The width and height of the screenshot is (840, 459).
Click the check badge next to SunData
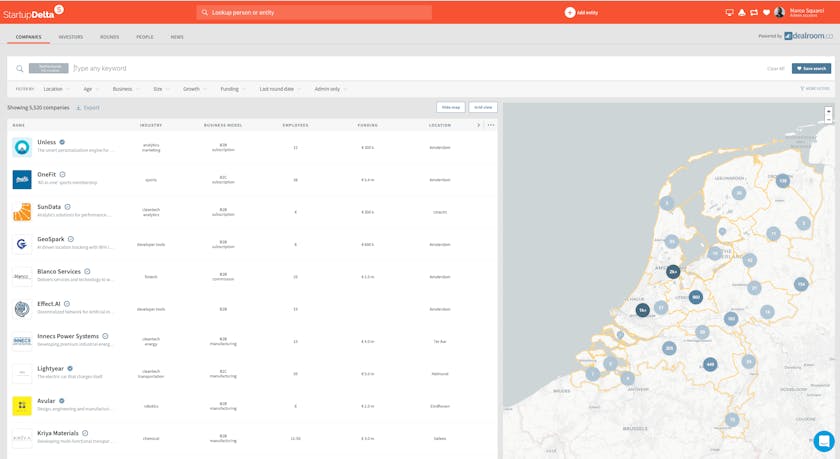coord(68,207)
